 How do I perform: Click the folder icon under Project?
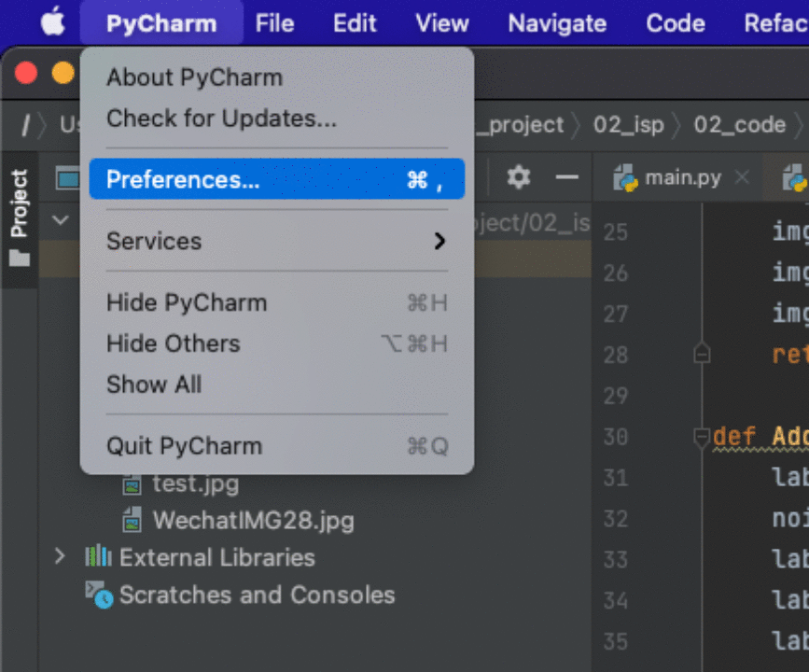20,258
